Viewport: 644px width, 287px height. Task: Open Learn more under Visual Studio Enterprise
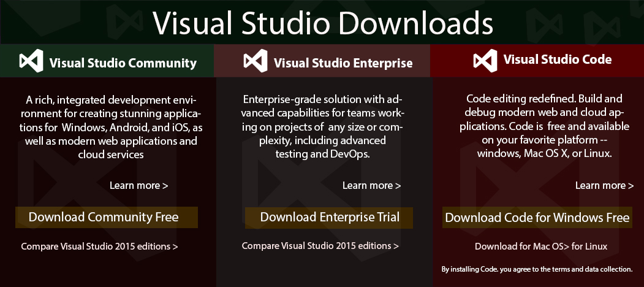(372, 185)
